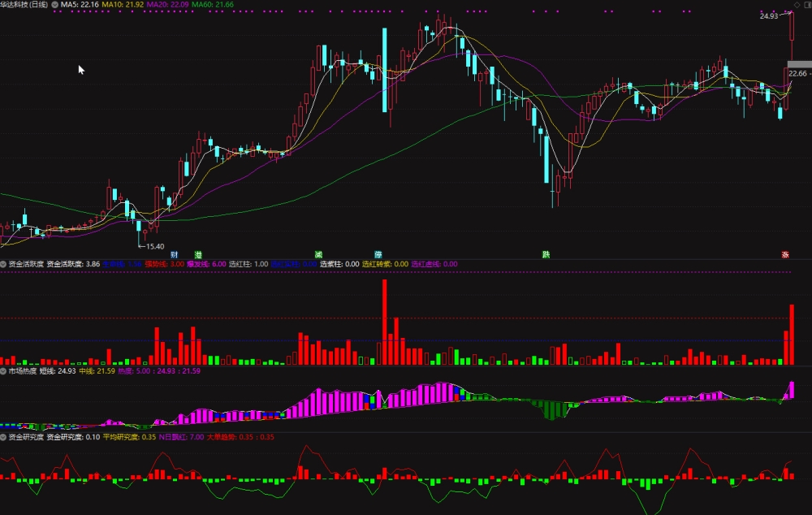This screenshot has height=515, width=812.
Task: Click the 选红虚线: 0.00 label
Action: 434,264
